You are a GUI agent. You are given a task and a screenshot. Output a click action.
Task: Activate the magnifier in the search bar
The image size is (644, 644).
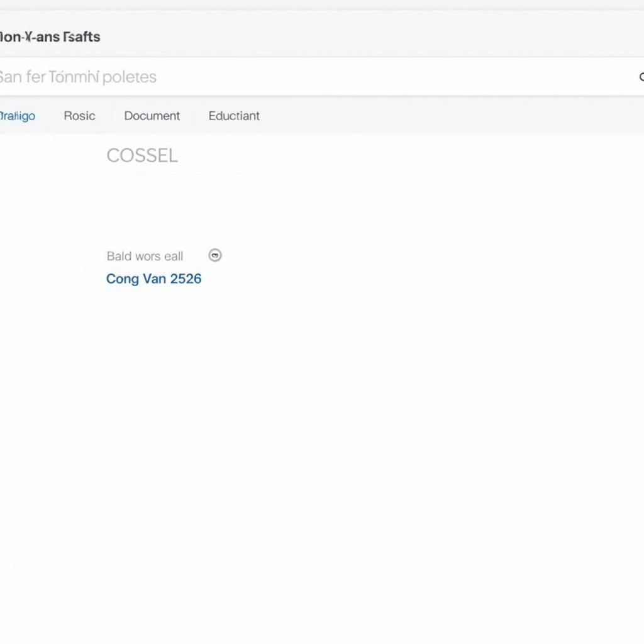click(640, 77)
